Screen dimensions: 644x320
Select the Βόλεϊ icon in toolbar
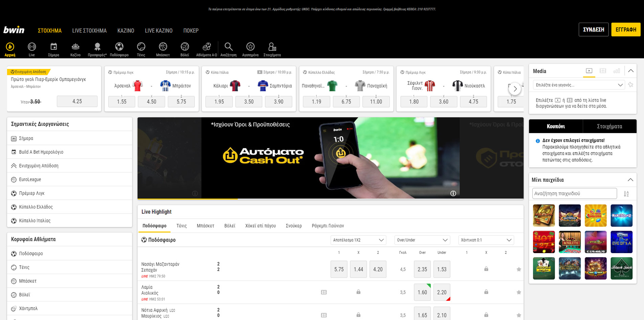point(185,49)
